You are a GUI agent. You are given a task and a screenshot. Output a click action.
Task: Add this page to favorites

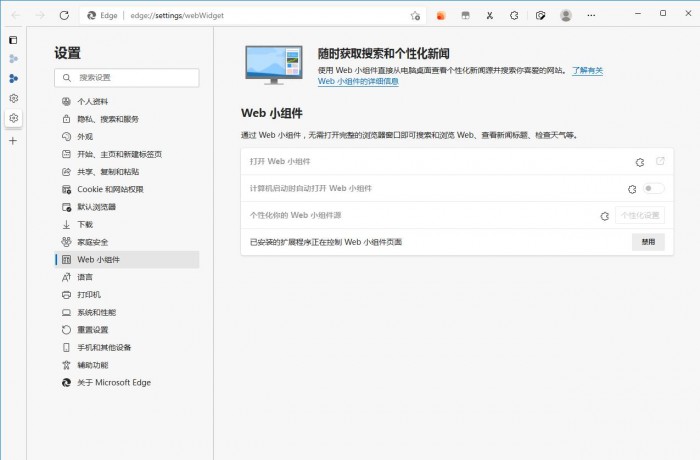pyautogui.click(x=415, y=15)
